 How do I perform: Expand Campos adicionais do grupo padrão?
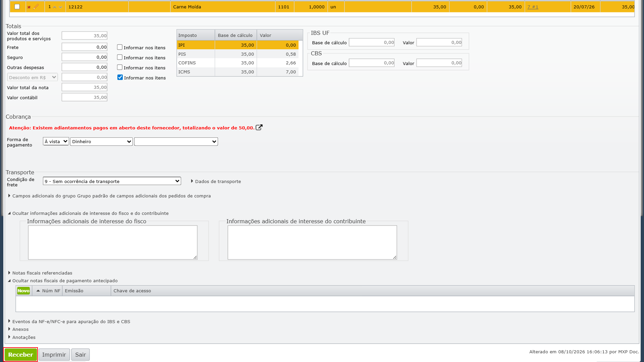pos(109,196)
